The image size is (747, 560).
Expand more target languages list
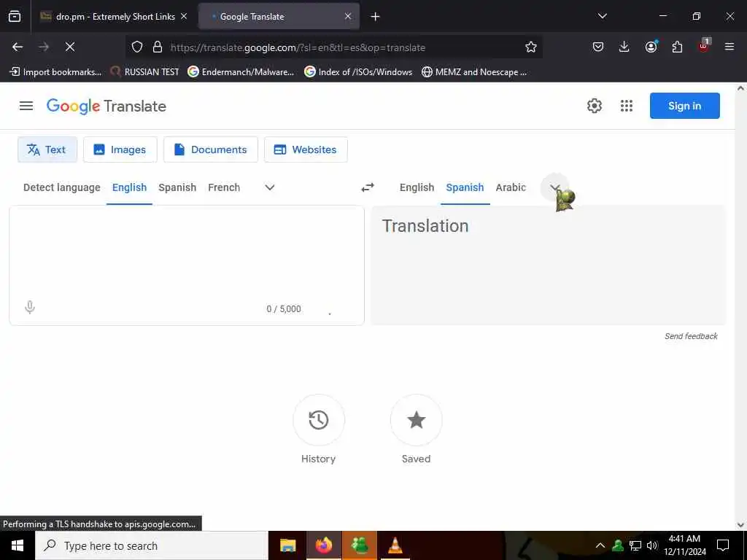[x=554, y=187]
